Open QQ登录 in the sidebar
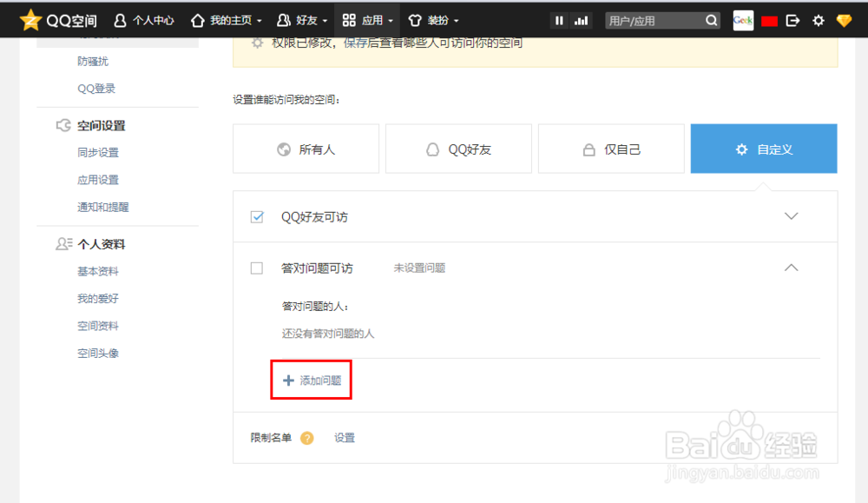Screen dimensions: 868x503 coord(96,89)
